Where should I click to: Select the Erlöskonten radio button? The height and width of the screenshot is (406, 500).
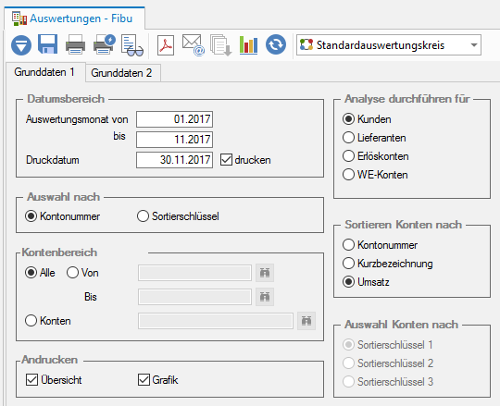click(x=348, y=156)
